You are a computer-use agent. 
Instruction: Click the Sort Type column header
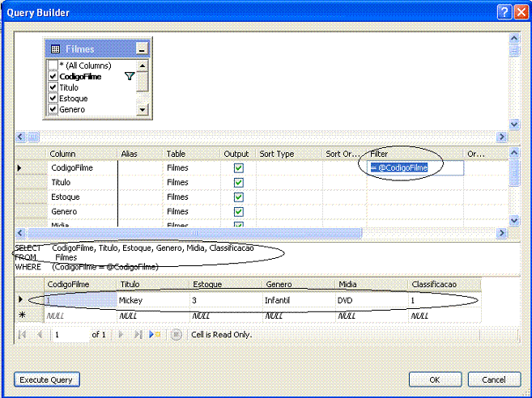click(288, 154)
